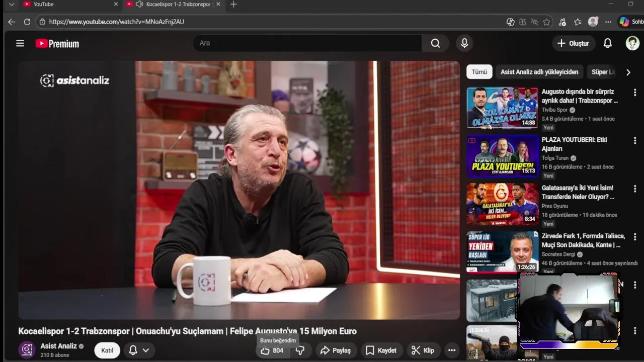Add page to favorites star icon

546,22
